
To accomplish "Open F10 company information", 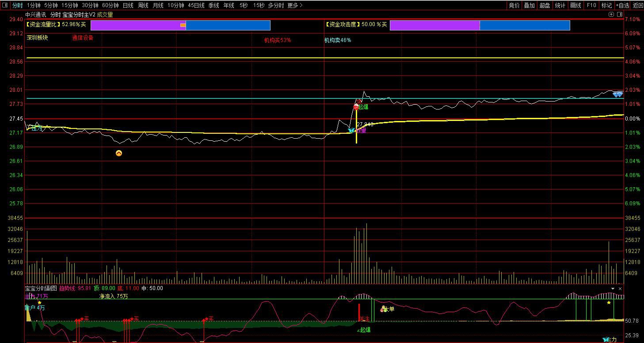I will point(591,5).
